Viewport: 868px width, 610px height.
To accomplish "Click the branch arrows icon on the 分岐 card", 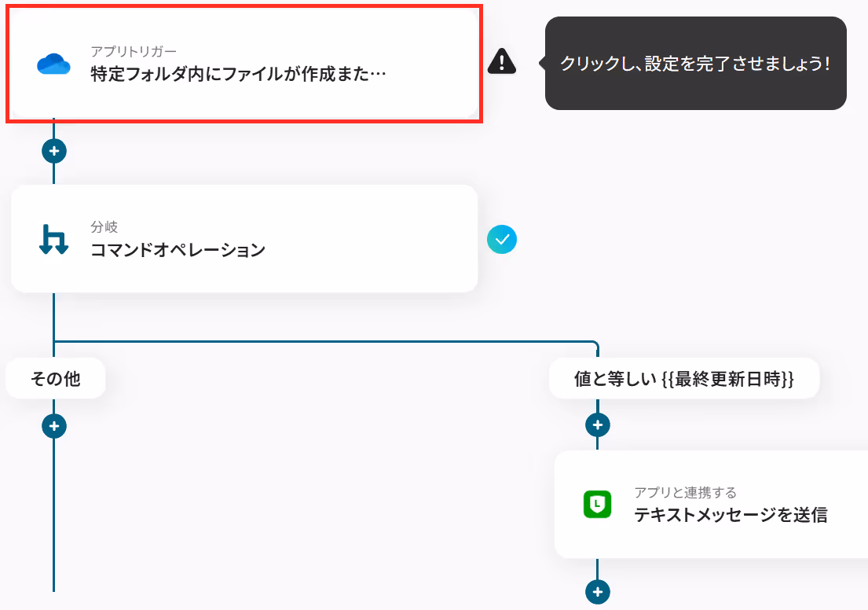I will tap(53, 239).
